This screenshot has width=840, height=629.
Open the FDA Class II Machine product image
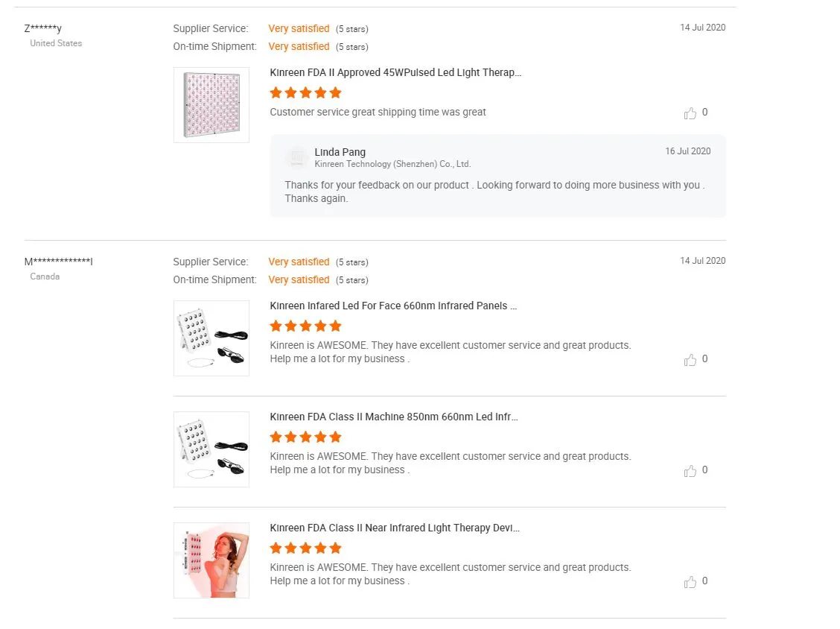(211, 449)
